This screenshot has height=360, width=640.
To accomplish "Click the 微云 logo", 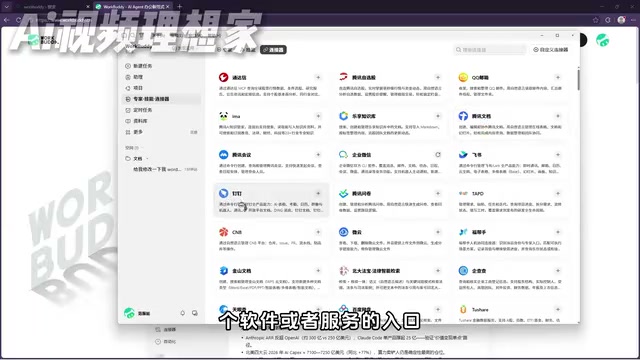I will pos(343,232).
